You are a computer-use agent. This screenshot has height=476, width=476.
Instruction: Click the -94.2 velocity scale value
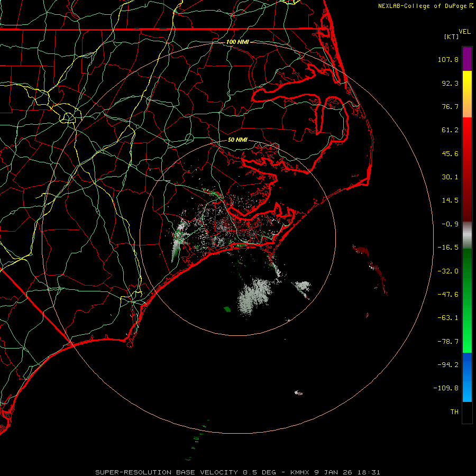click(x=448, y=364)
